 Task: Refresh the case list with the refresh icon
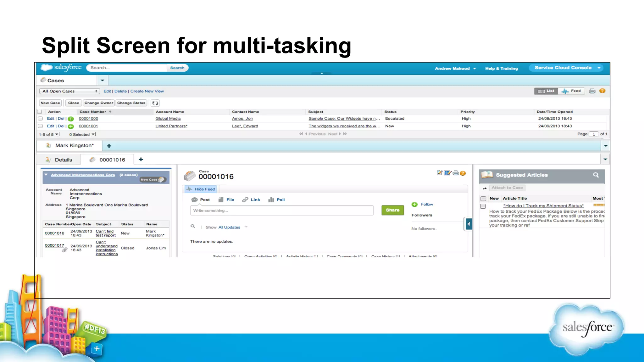(155, 103)
